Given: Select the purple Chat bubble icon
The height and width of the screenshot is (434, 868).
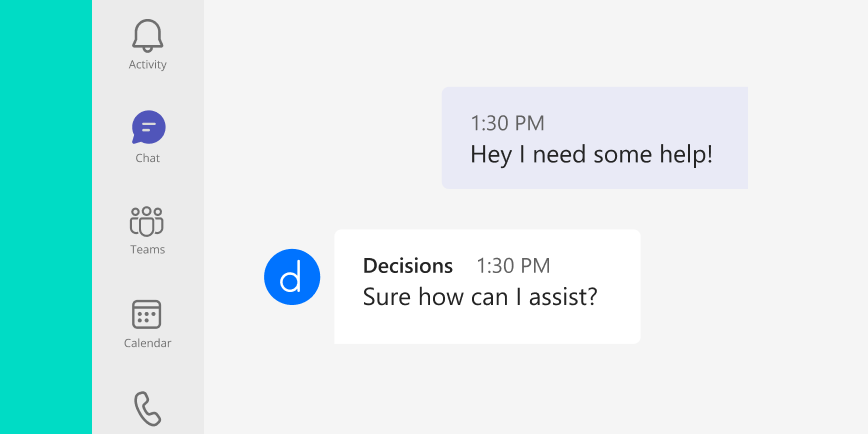Looking at the screenshot, I should 148,127.
